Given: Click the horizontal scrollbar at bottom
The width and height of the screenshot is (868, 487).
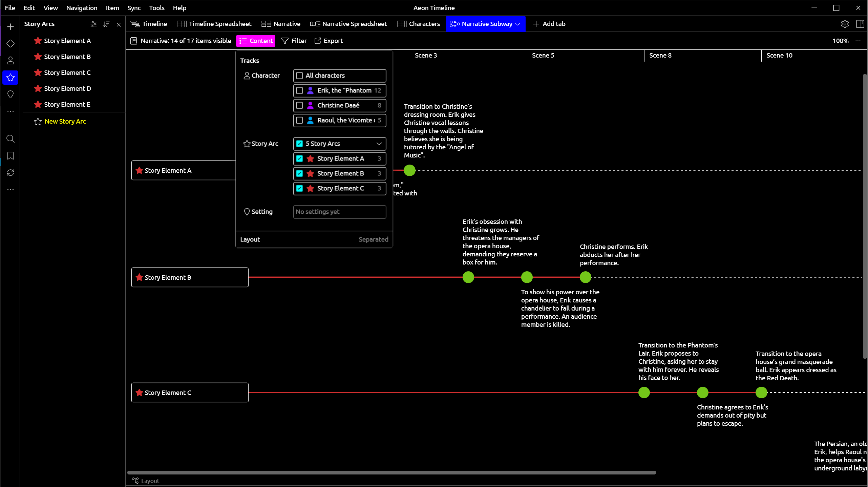Looking at the screenshot, I should [x=391, y=472].
